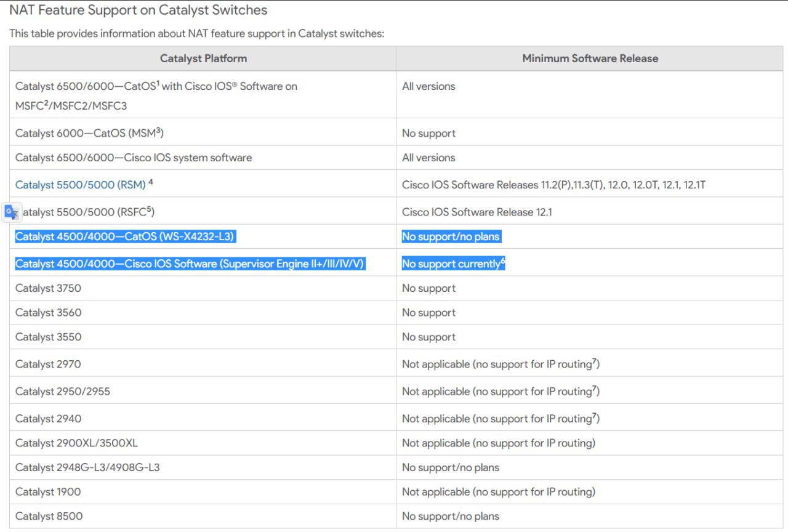Click the "Minimum Software Release" column header

tap(590, 58)
